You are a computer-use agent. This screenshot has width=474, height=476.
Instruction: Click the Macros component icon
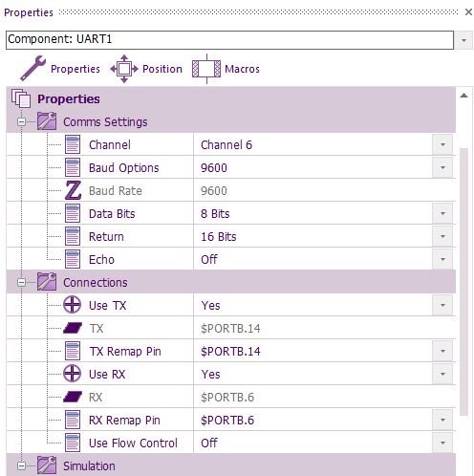point(206,69)
